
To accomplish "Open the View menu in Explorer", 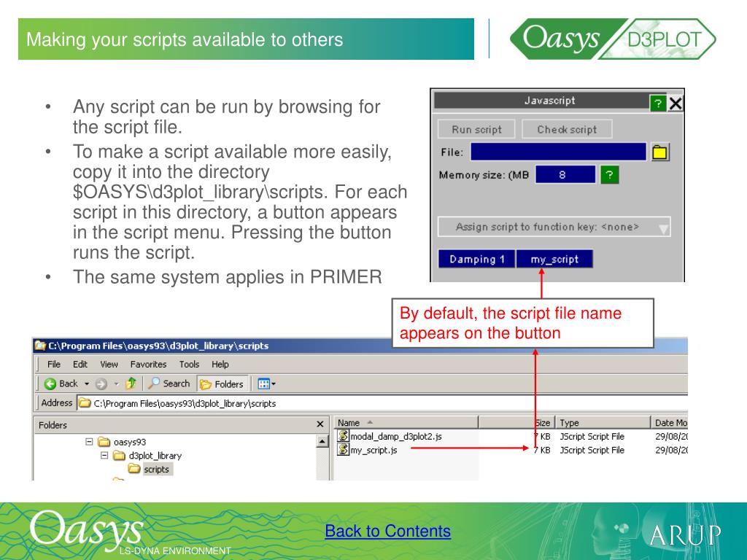I will pyautogui.click(x=109, y=365).
